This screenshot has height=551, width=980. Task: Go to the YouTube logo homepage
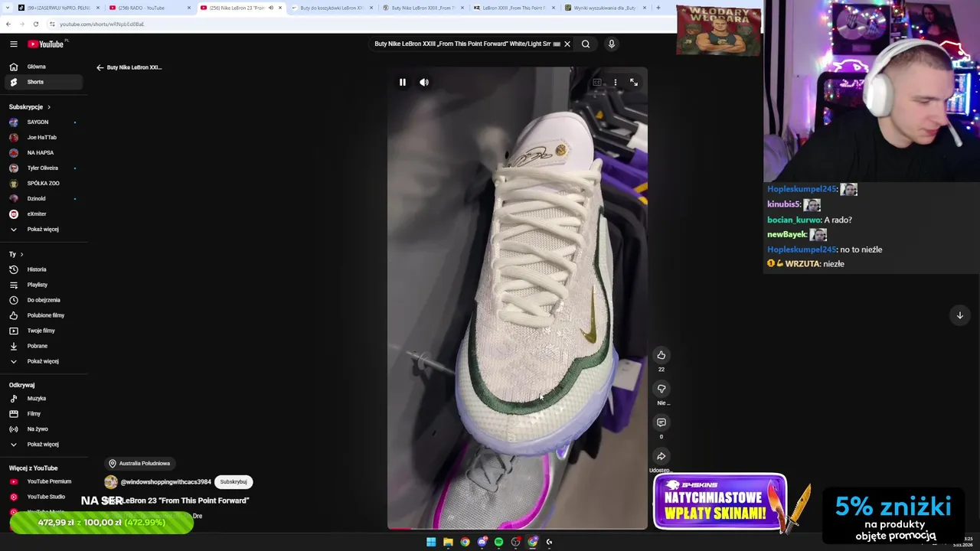[x=46, y=44]
